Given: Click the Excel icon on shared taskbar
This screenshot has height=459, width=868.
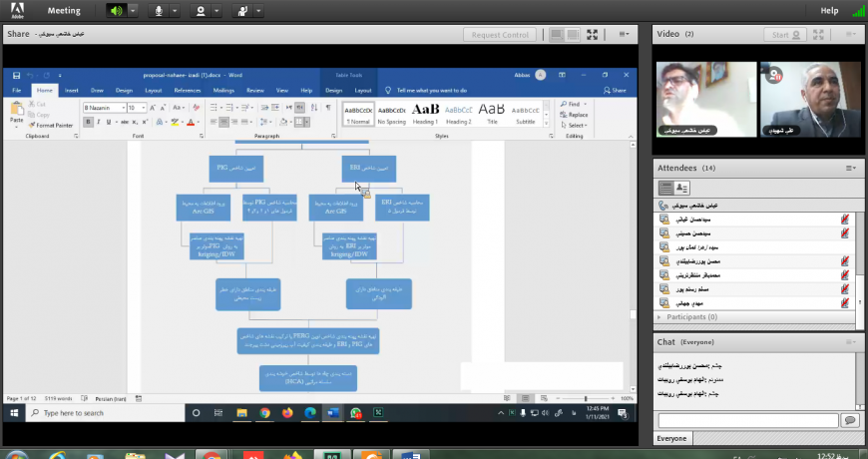Looking at the screenshot, I should click(x=378, y=413).
